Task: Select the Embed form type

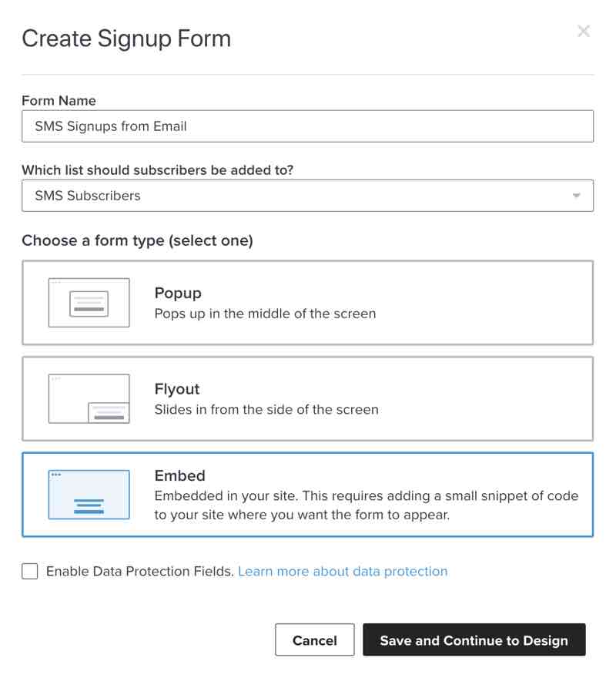Action: click(x=308, y=495)
